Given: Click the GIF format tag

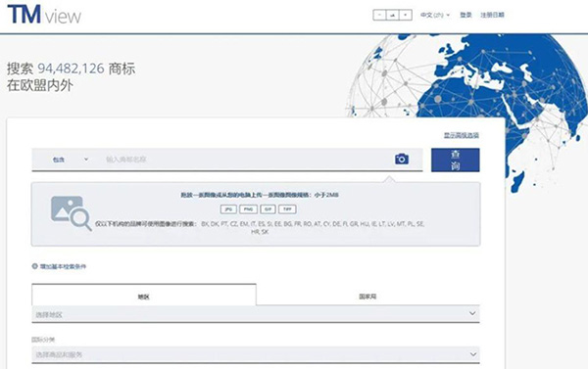Looking at the screenshot, I should [268, 209].
